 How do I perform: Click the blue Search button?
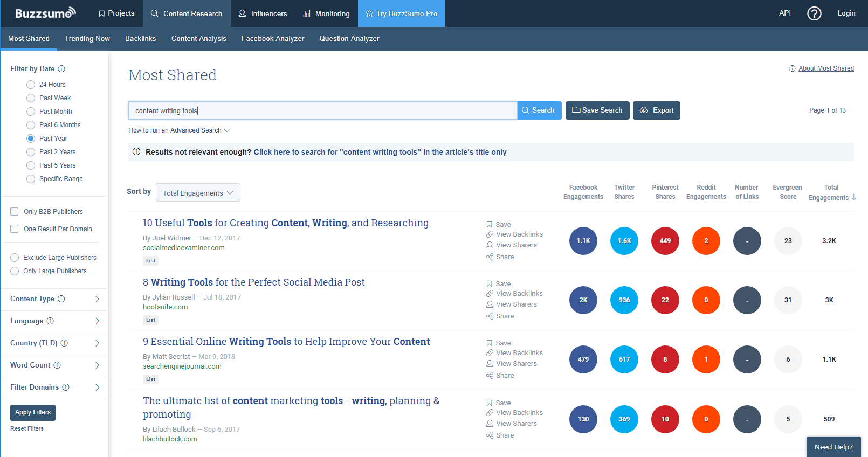click(539, 110)
